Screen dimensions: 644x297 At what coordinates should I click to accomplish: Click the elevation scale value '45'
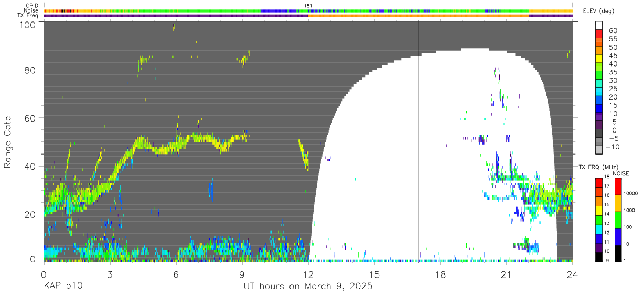click(613, 56)
